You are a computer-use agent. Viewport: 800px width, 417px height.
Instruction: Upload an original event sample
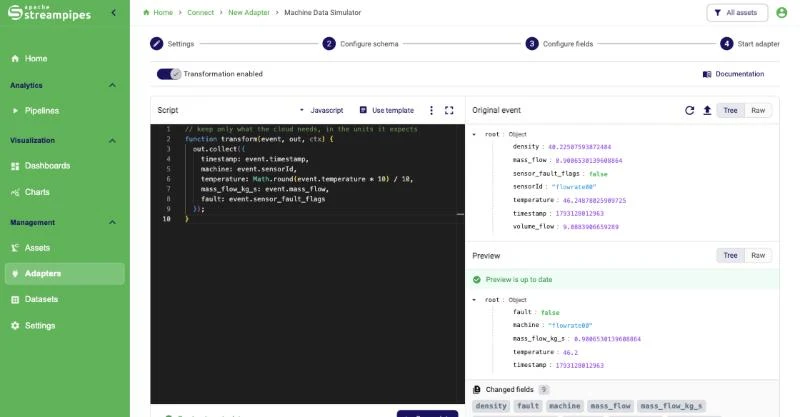point(707,110)
